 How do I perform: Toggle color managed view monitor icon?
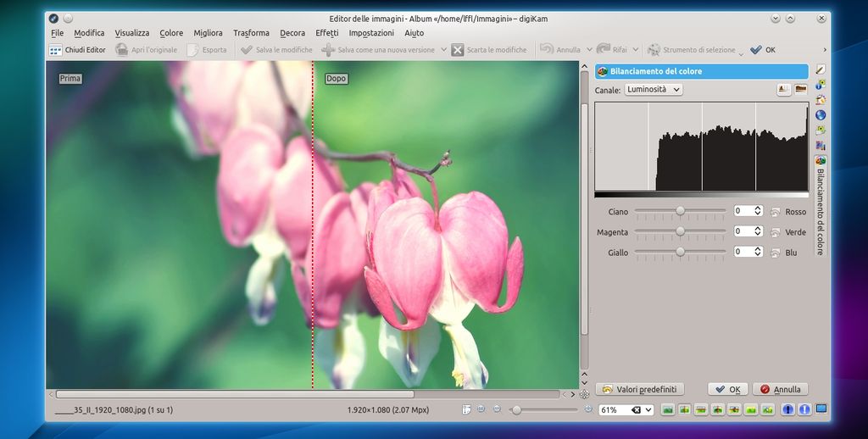(x=821, y=409)
